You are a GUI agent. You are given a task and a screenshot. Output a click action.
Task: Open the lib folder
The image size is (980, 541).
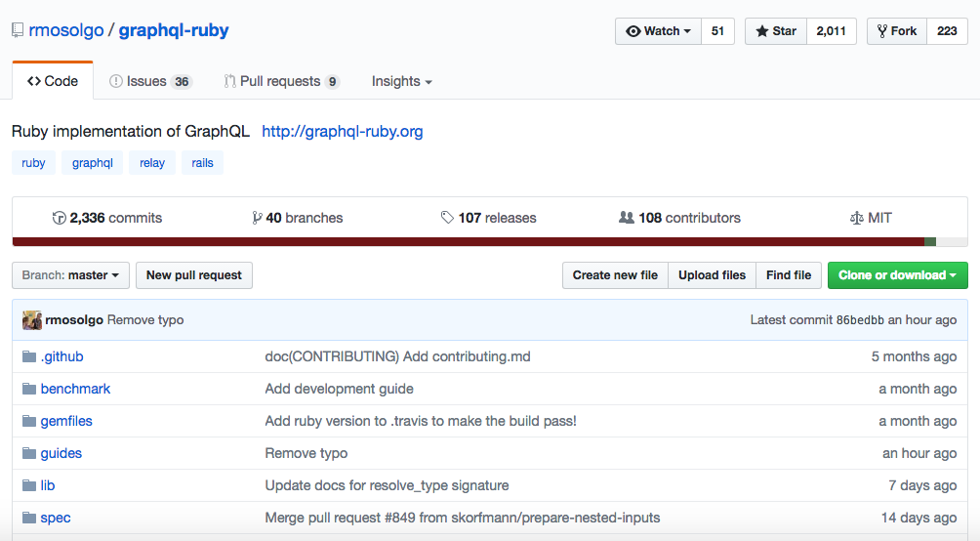click(x=48, y=485)
